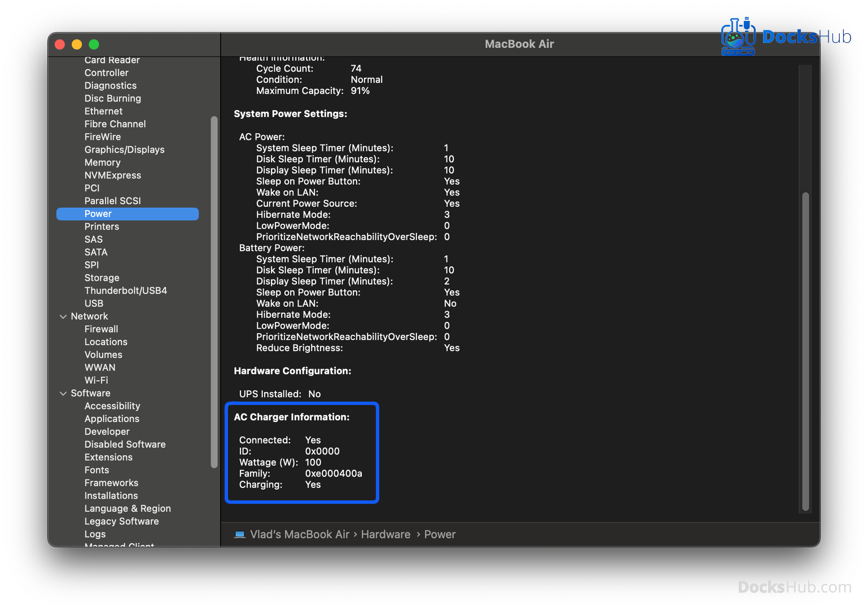Image resolution: width=868 pixels, height=610 pixels.
Task: Select WWAN in the sidebar
Action: pos(100,368)
